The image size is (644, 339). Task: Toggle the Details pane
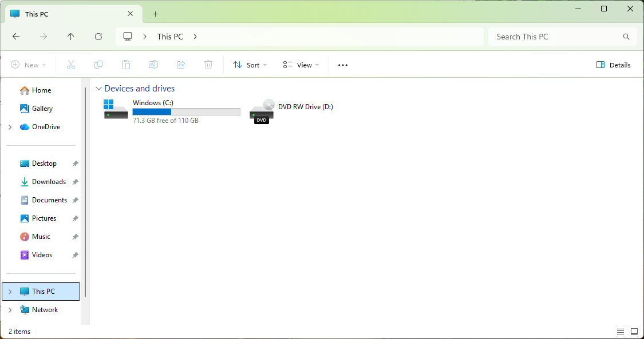tap(613, 65)
